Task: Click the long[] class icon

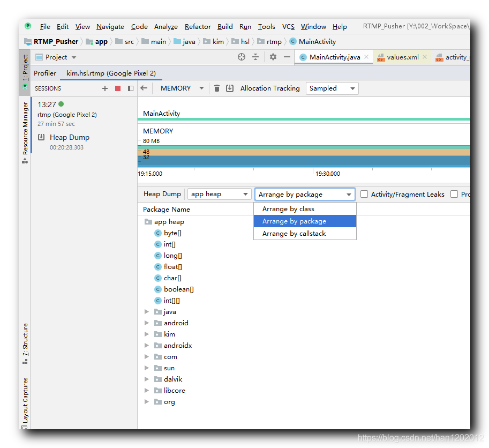Action: 158,256
